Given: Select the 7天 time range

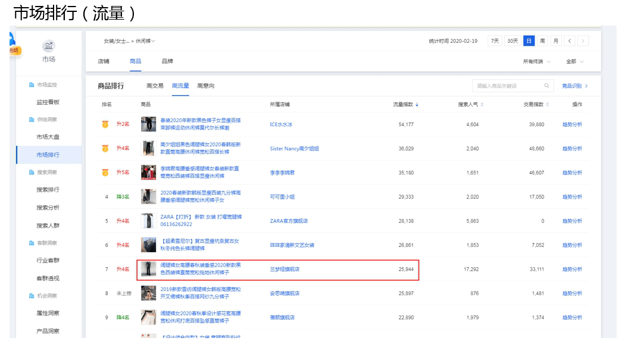Looking at the screenshot, I should click(495, 41).
